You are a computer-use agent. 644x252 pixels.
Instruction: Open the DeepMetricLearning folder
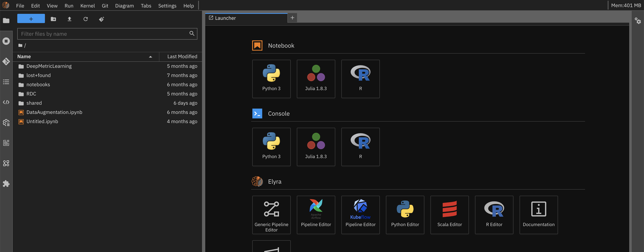click(x=49, y=66)
